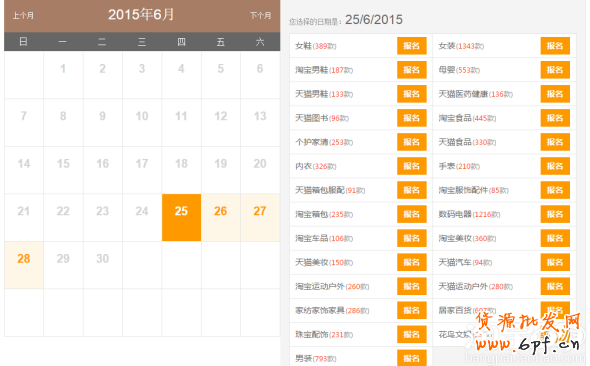Click date 2 in the calendar

point(102,75)
